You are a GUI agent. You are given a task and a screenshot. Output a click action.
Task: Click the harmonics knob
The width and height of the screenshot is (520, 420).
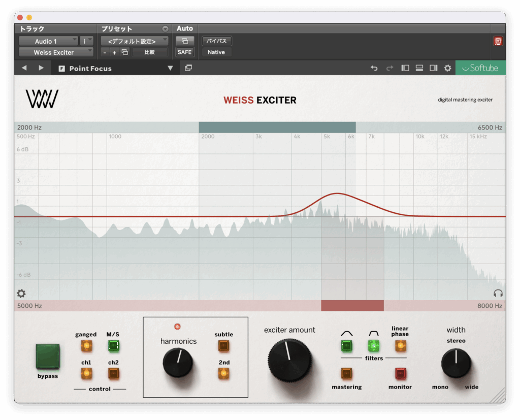coord(178,363)
